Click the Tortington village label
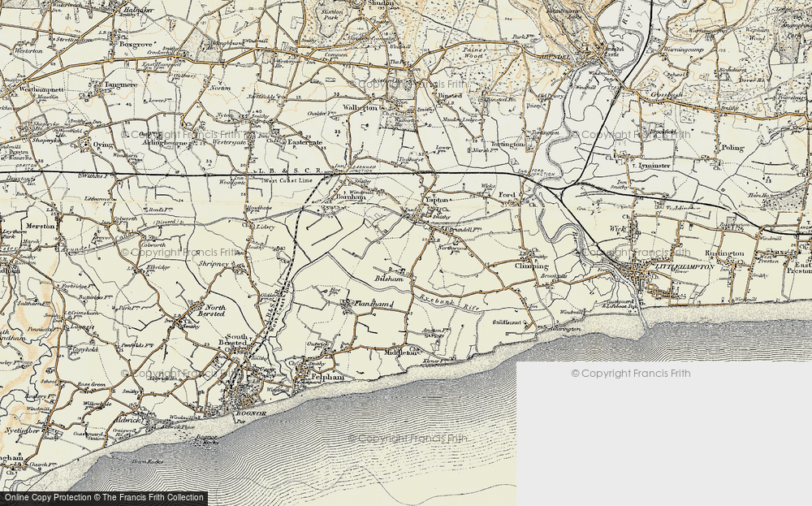The image size is (812, 506). (508, 145)
